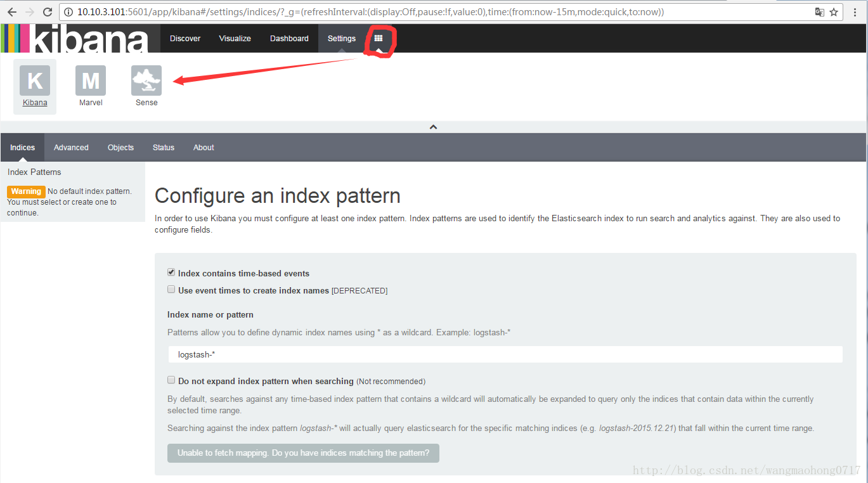Switch to Status settings tab
Image resolution: width=868 pixels, height=483 pixels.
coord(164,147)
